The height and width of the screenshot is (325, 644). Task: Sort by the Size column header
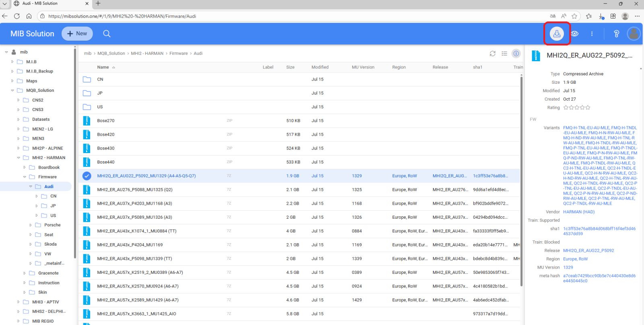click(290, 67)
